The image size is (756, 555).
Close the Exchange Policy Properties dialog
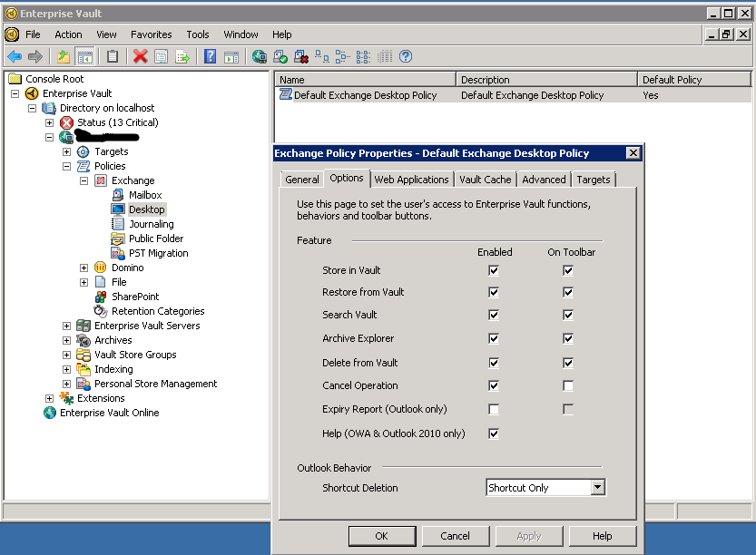tap(633, 153)
